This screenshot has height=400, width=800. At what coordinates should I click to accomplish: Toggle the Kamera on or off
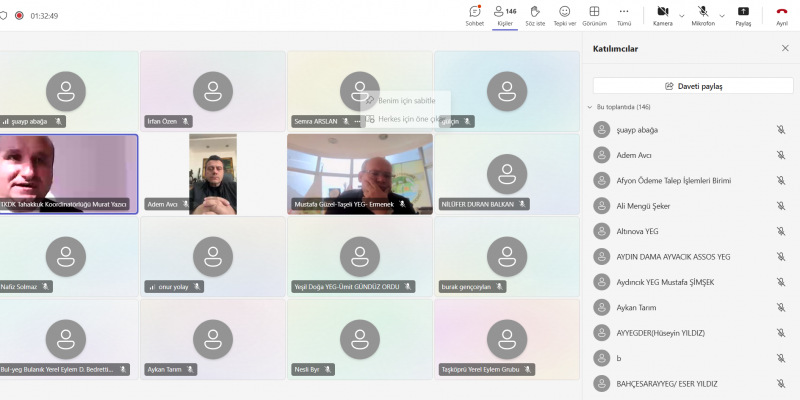pyautogui.click(x=662, y=14)
